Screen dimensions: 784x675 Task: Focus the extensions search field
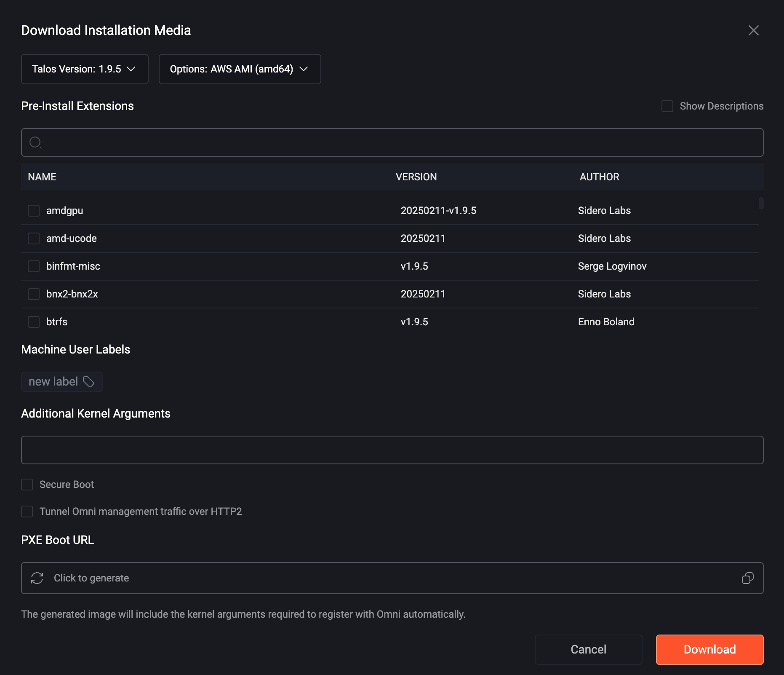[392, 142]
